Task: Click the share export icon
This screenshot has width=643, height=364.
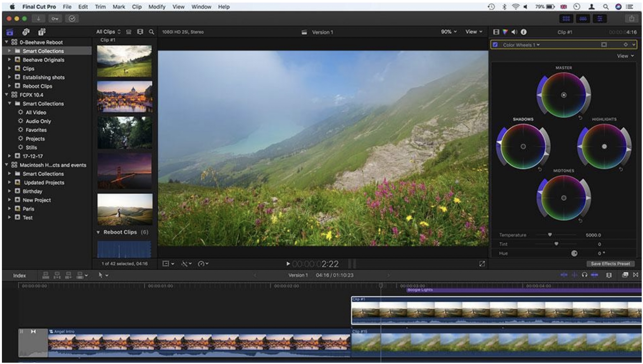Action: pos(632,19)
